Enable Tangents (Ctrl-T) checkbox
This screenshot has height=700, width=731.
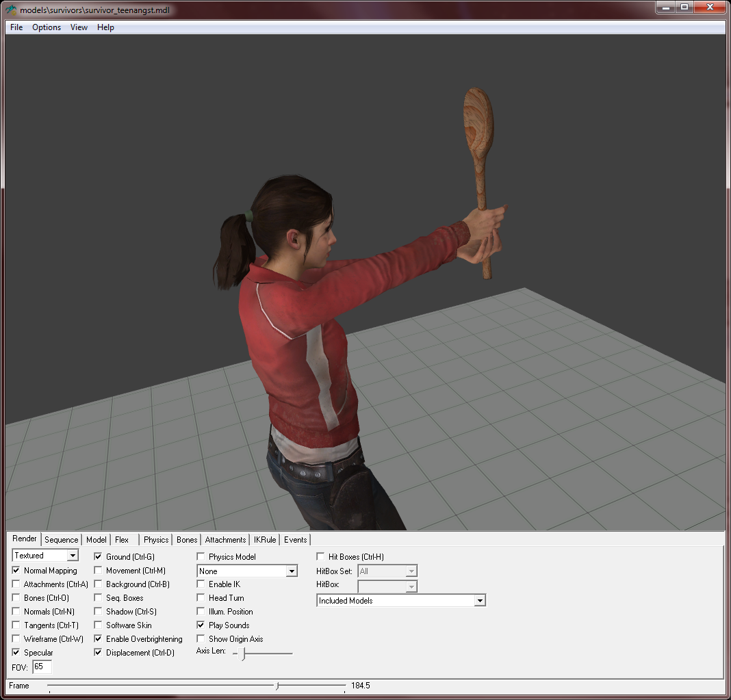pyautogui.click(x=16, y=625)
